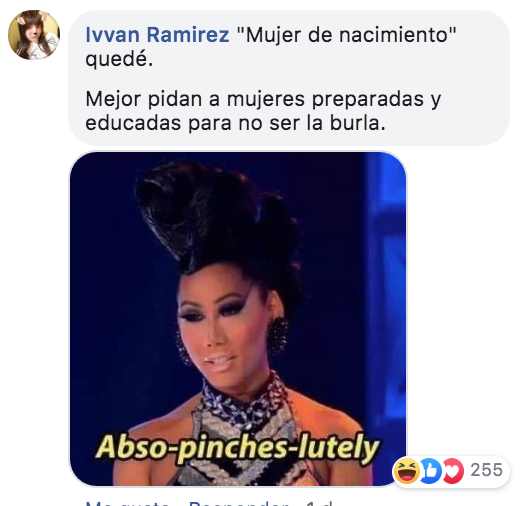Click the blue thumbs-up Like reaction
Screen dimensions: 526x506
431,471
